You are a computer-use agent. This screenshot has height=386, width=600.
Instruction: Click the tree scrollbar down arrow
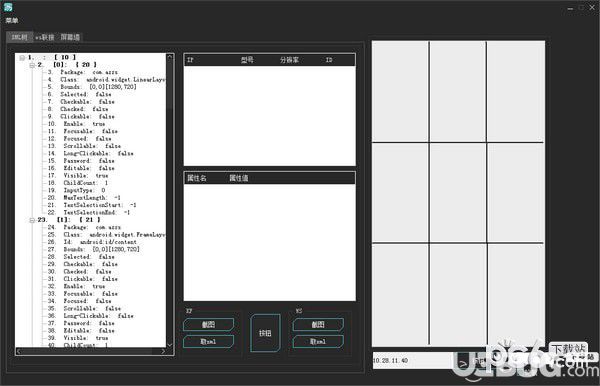tap(170, 345)
